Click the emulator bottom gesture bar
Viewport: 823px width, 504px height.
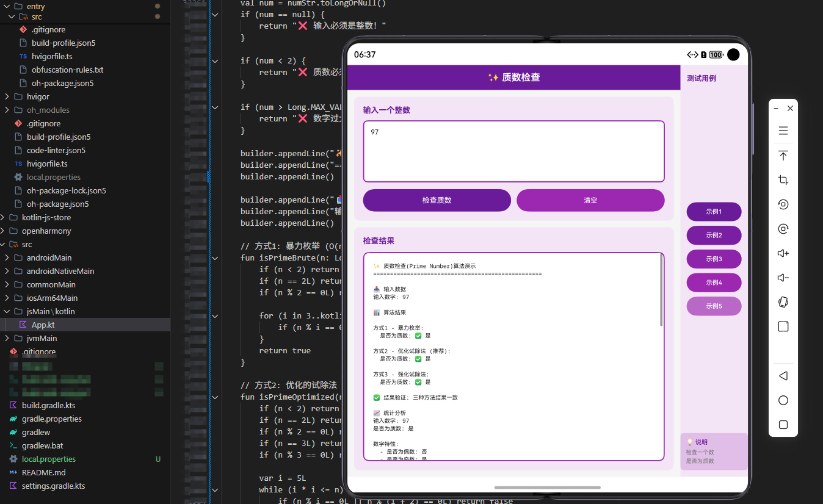tap(548, 488)
